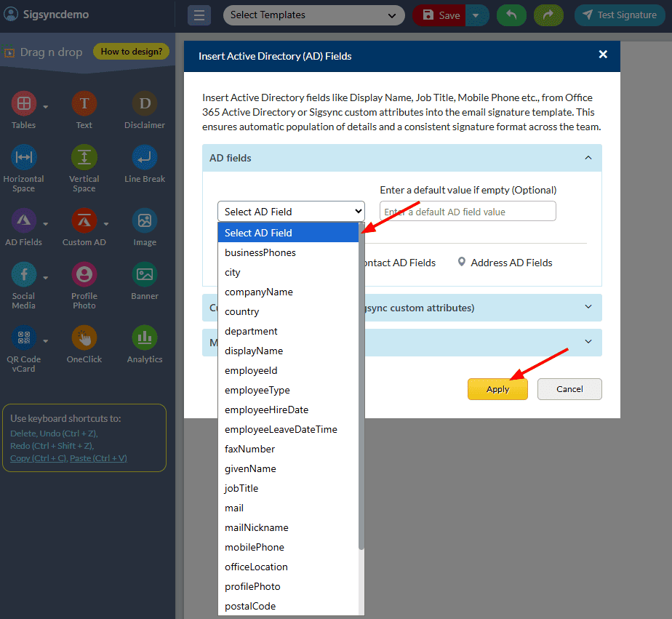Open the QR Code vCard icon
672x619 pixels.
tap(24, 338)
